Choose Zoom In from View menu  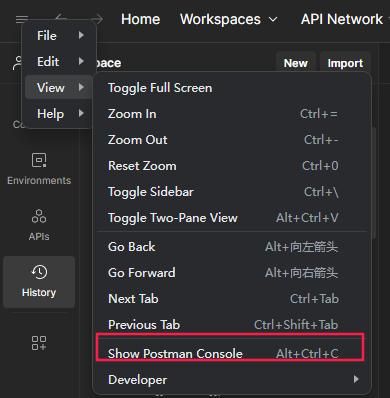click(x=232, y=114)
